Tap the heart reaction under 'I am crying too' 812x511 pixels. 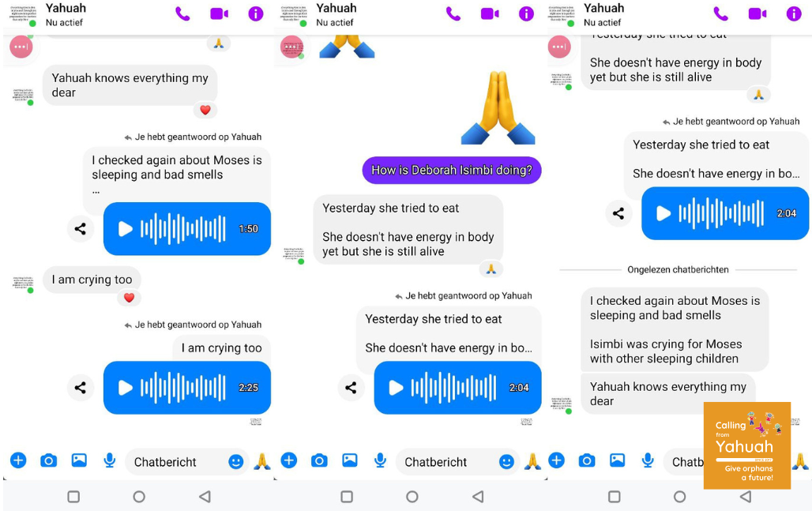(129, 298)
